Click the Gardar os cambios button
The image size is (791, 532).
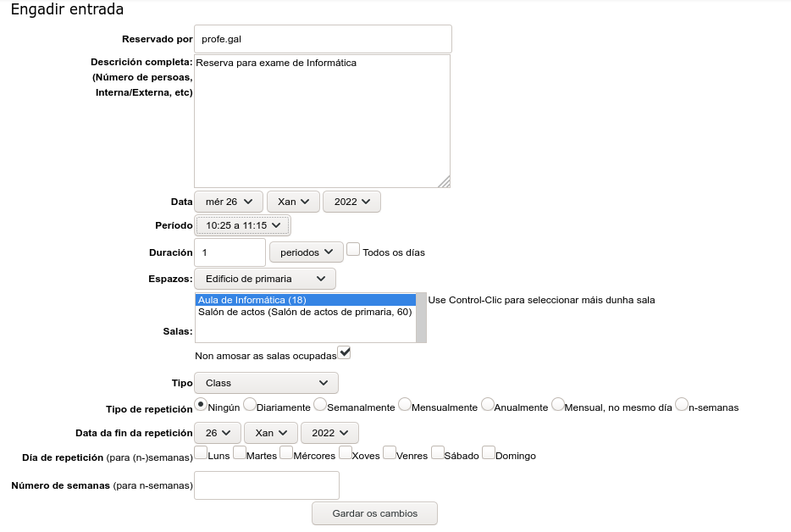375,513
